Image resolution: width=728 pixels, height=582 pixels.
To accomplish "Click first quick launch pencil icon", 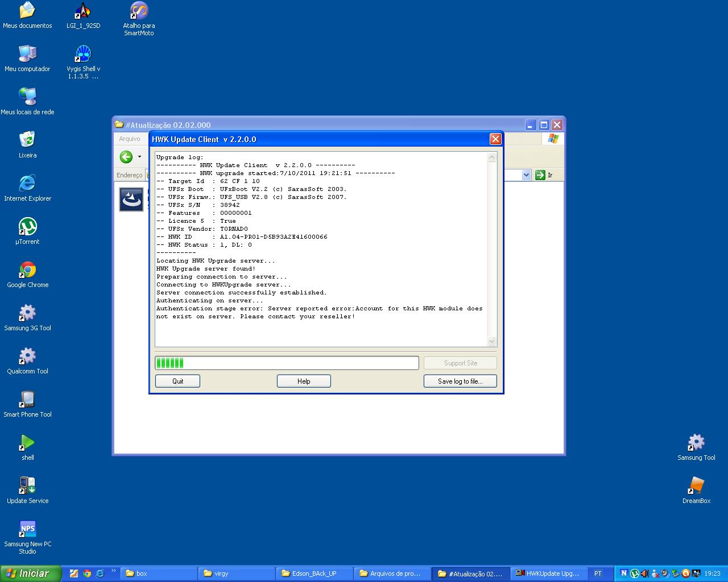I will [73, 573].
